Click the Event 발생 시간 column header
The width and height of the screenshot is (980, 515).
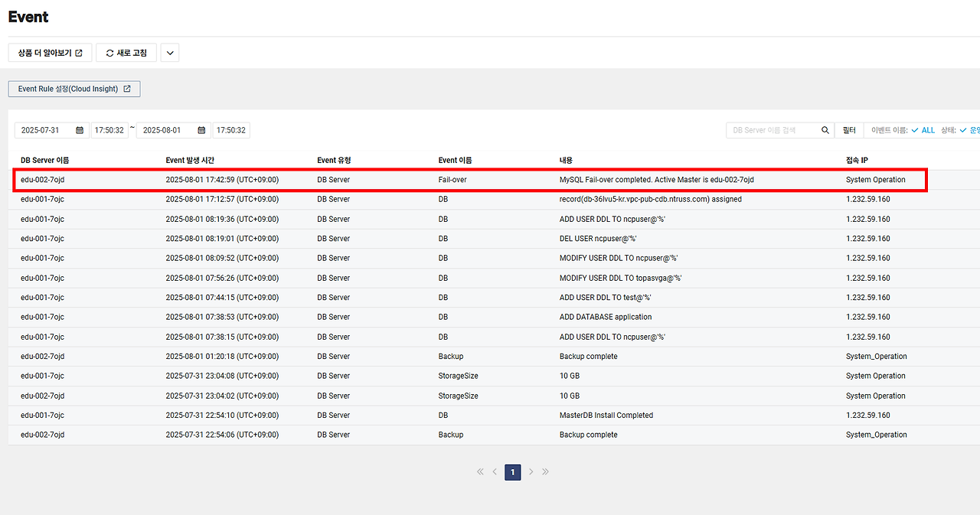(x=191, y=160)
